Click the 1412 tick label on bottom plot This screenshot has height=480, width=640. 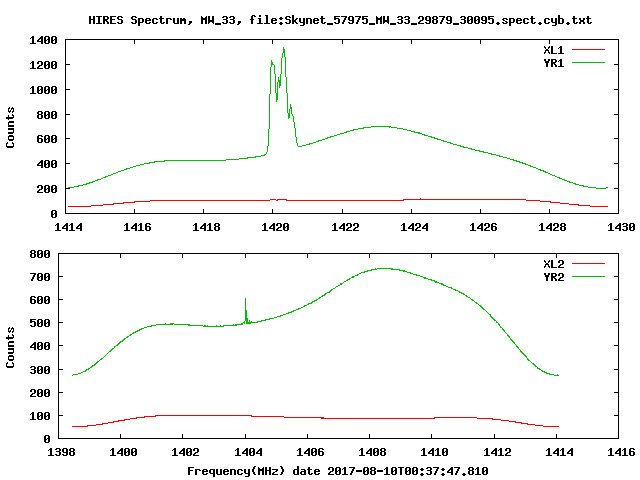click(497, 452)
